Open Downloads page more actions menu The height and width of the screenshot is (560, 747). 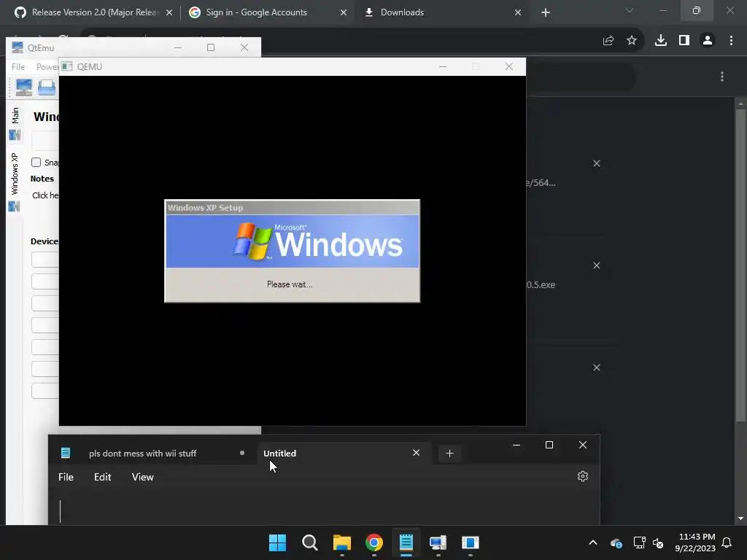722,77
